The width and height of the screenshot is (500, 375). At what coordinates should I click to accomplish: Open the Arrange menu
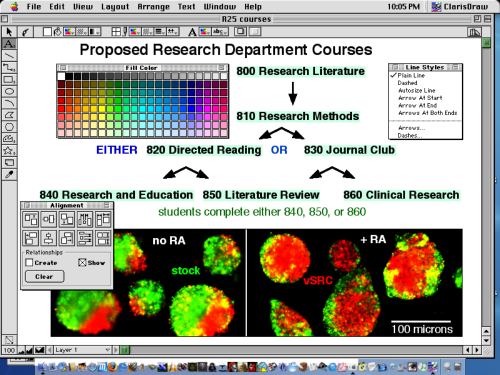154,7
